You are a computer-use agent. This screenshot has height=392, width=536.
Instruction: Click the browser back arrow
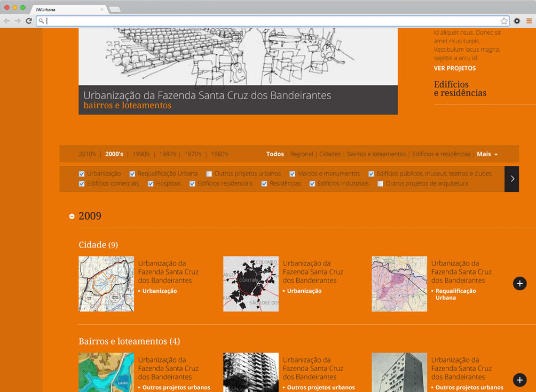pos(7,21)
